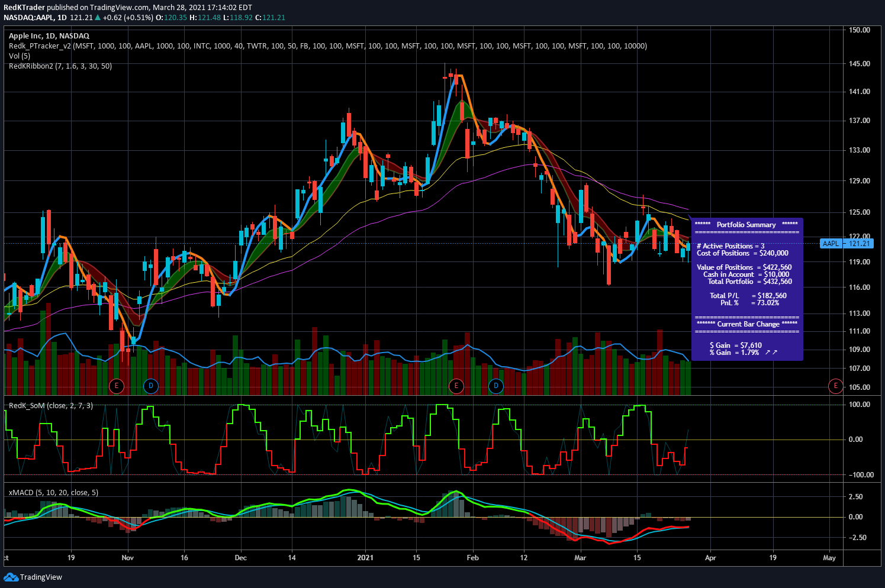Click the Feb label on time axis
This screenshot has height=588, width=885.
point(472,558)
